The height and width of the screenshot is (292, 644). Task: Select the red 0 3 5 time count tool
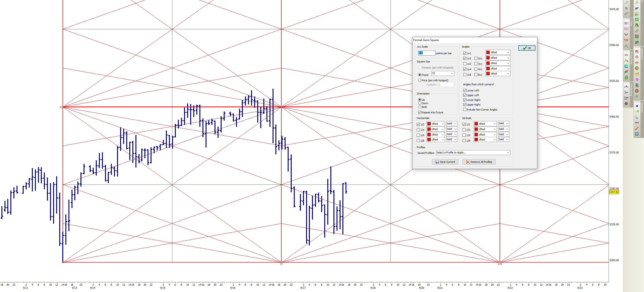coord(627,40)
